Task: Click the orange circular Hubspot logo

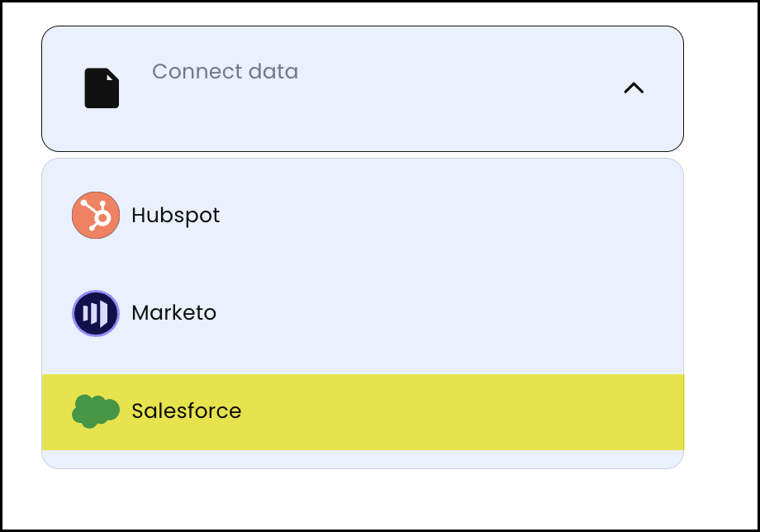Action: pyautogui.click(x=94, y=215)
